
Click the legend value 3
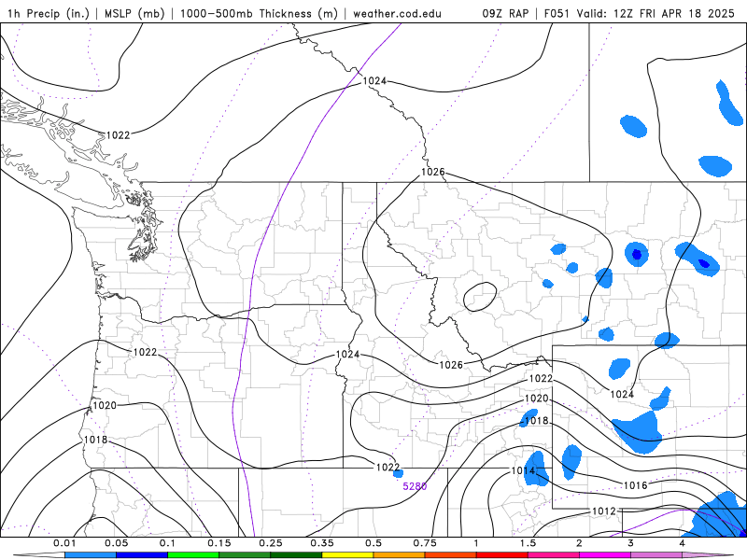click(631, 543)
